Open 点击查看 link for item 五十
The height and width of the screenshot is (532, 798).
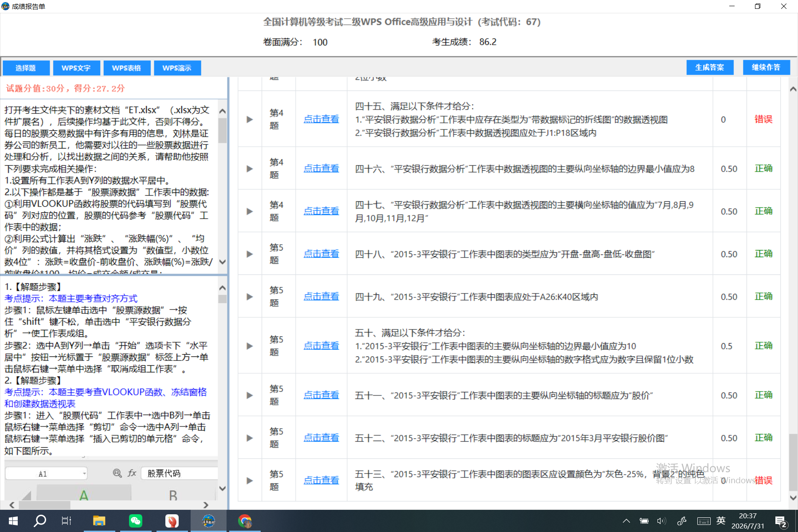(321, 346)
